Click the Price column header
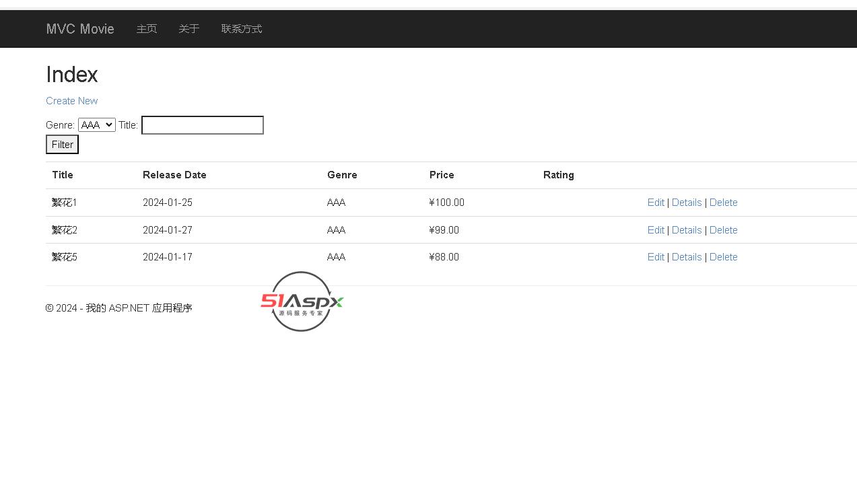 [x=442, y=175]
